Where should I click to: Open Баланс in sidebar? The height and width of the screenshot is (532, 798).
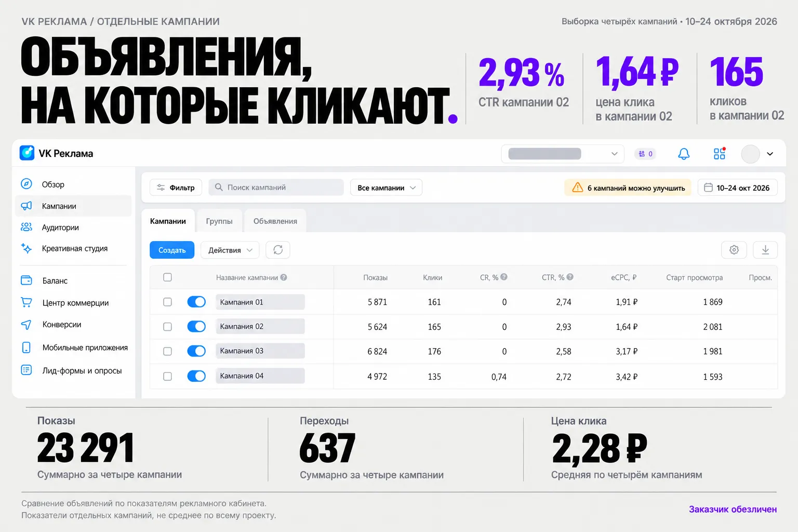pyautogui.click(x=73, y=281)
